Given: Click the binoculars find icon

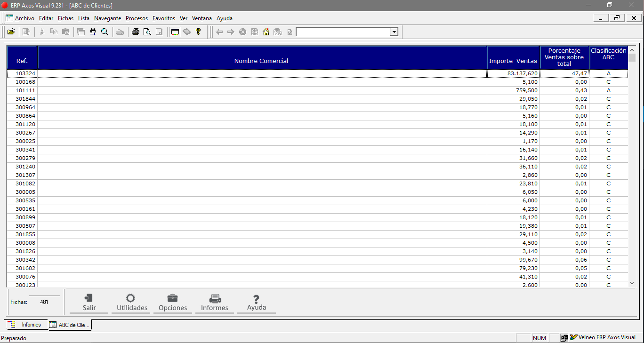Looking at the screenshot, I should pos(93,32).
